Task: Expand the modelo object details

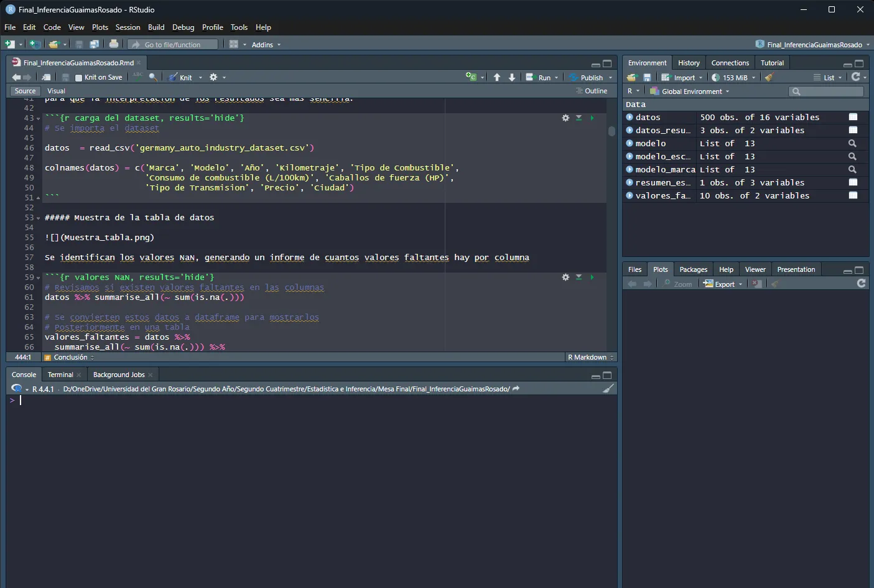Action: (630, 143)
